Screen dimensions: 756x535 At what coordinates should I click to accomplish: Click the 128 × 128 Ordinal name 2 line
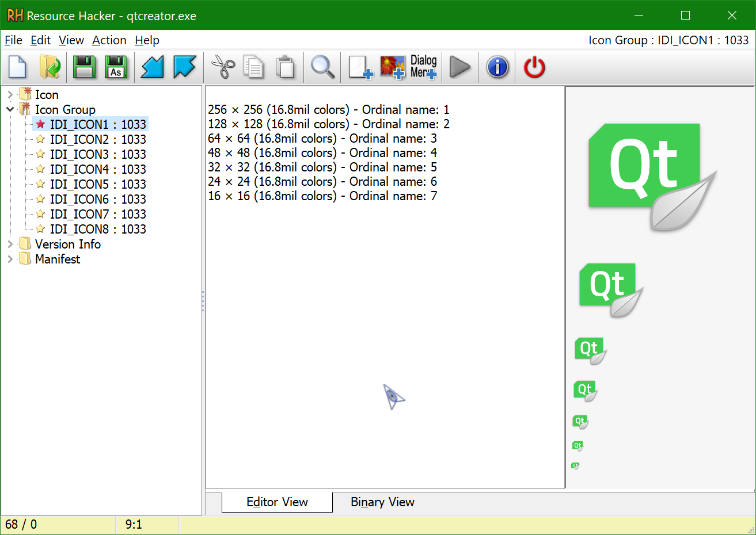point(329,124)
